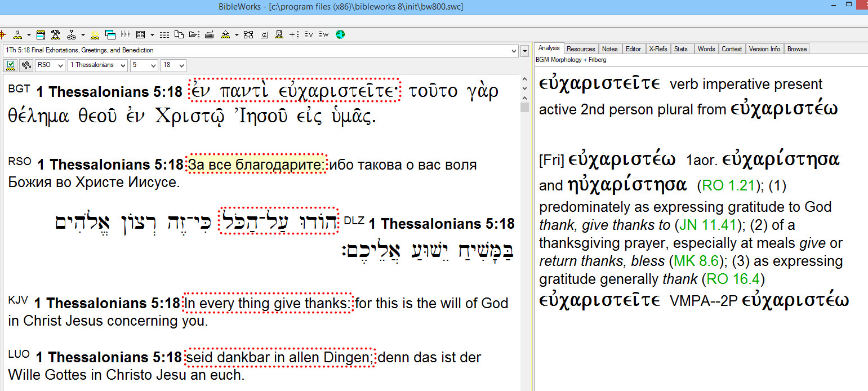Screen dimensions: 868x391
Task: Switch to the Analysis tab
Action: click(x=549, y=48)
